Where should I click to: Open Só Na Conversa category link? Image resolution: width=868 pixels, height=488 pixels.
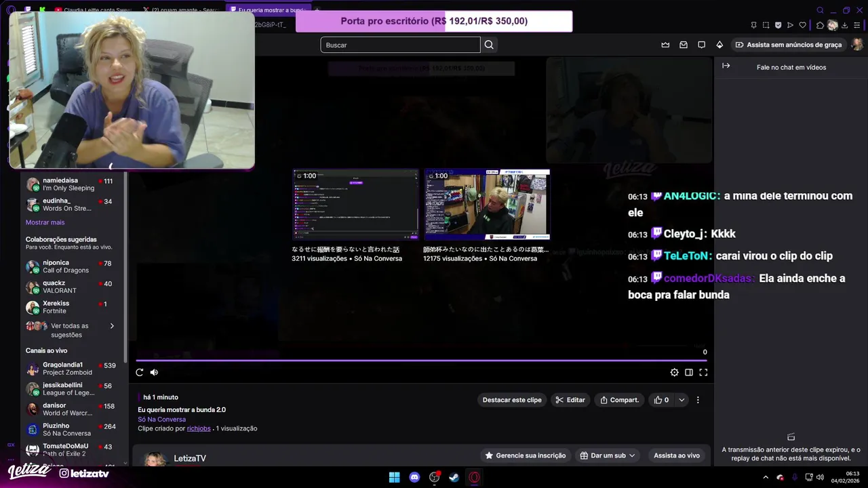pos(161,419)
